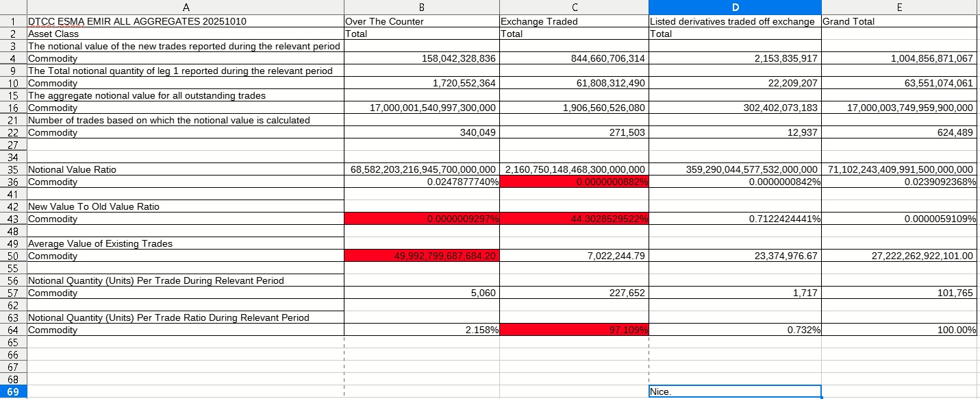Click 'Listed derivatives traded off exchange' cell
This screenshot has height=399, width=980.
pos(735,21)
